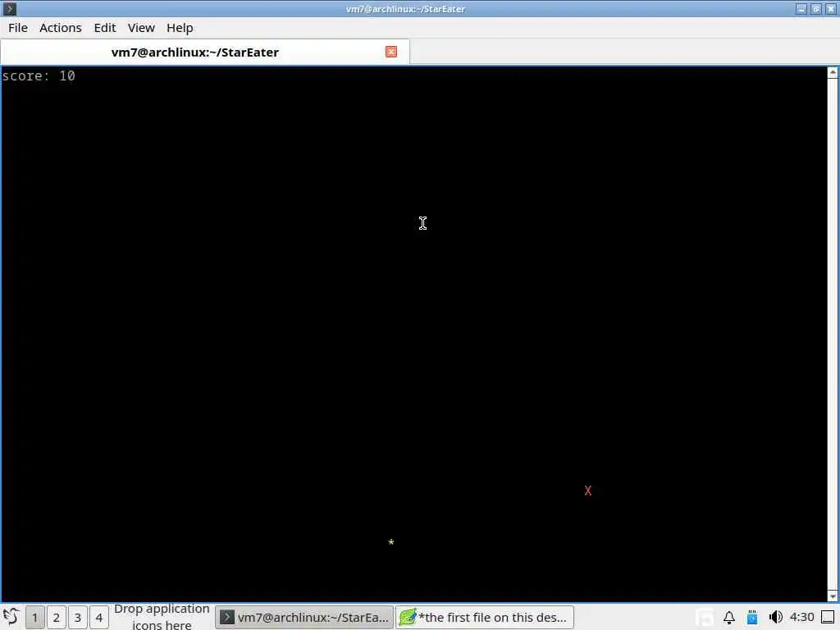Click the score: 10 text

[x=39, y=75]
